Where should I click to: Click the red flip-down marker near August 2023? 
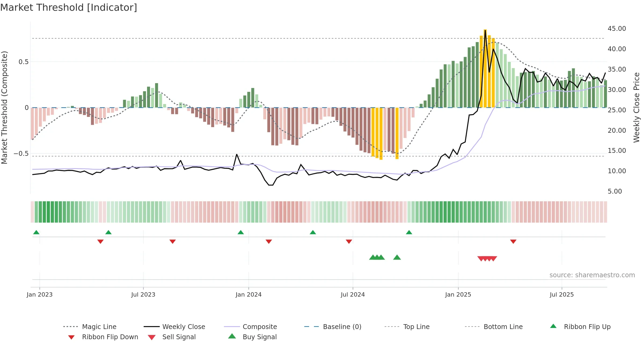pos(173,242)
